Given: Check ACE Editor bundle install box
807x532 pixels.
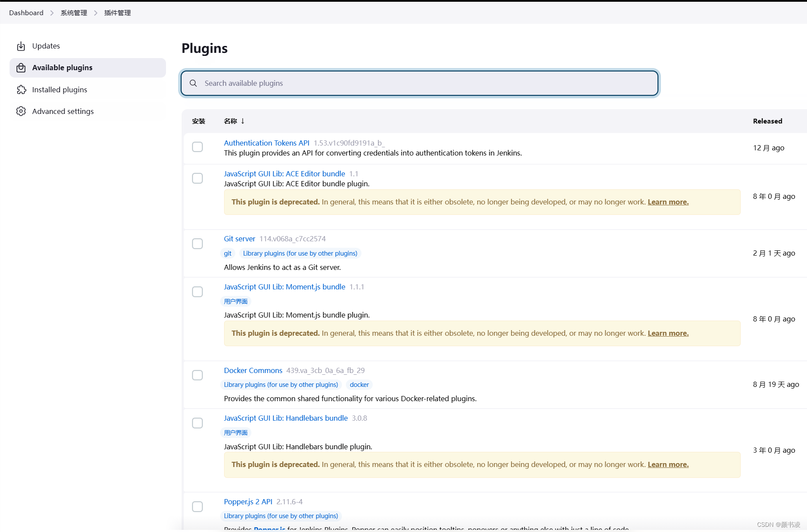Looking at the screenshot, I should tap(197, 178).
